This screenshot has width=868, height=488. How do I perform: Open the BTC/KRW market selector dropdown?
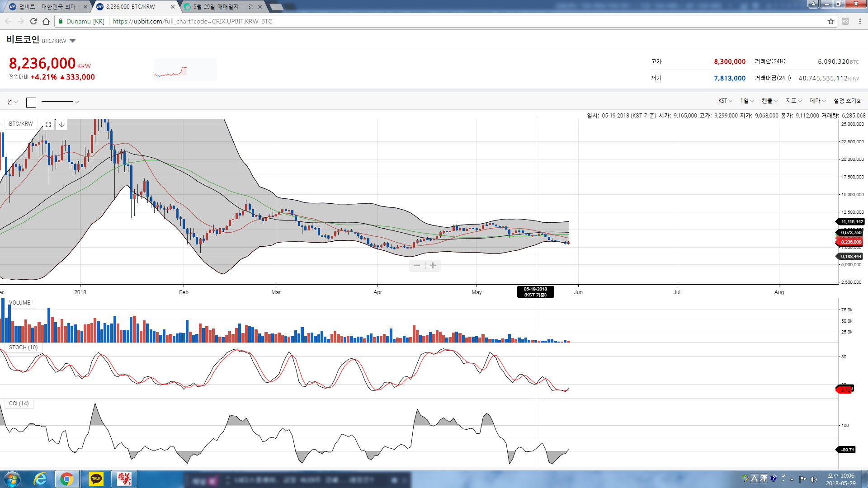(72, 41)
